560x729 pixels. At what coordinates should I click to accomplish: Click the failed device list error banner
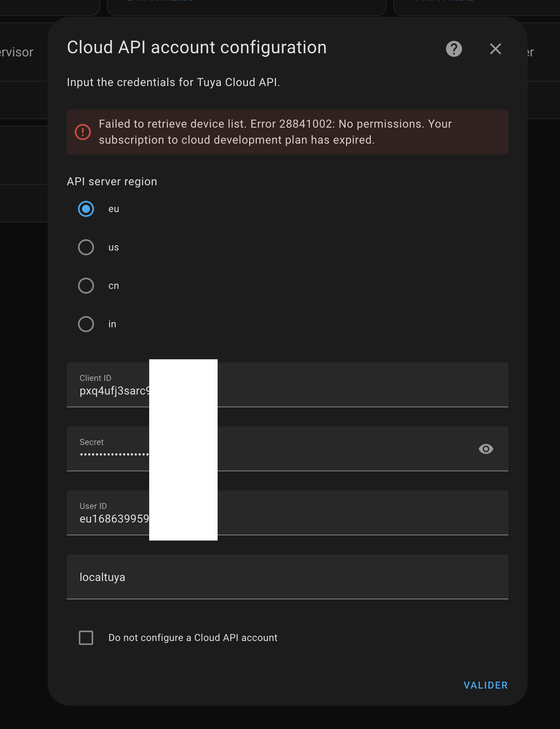(287, 132)
